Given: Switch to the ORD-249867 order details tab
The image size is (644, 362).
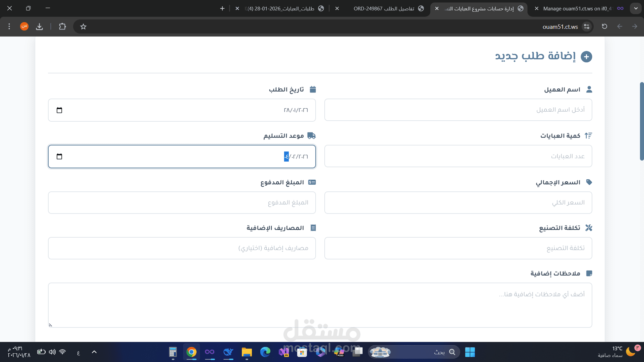Looking at the screenshot, I should (384, 8).
